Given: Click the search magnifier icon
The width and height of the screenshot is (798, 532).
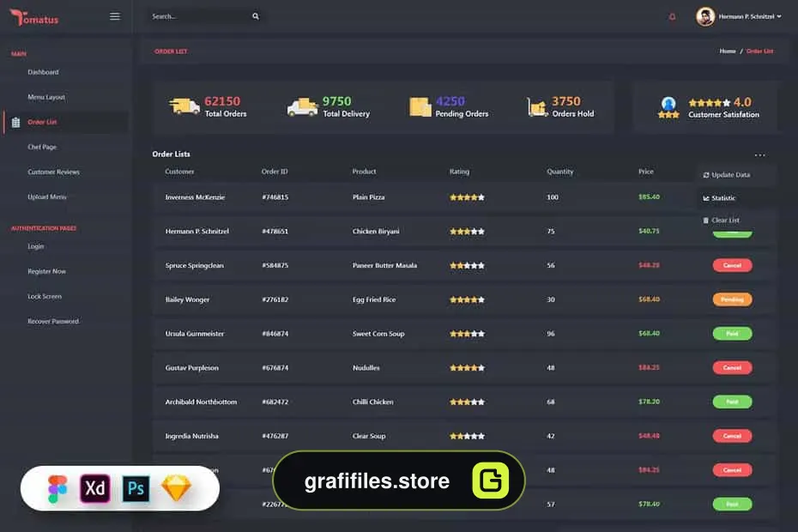Looking at the screenshot, I should [256, 16].
